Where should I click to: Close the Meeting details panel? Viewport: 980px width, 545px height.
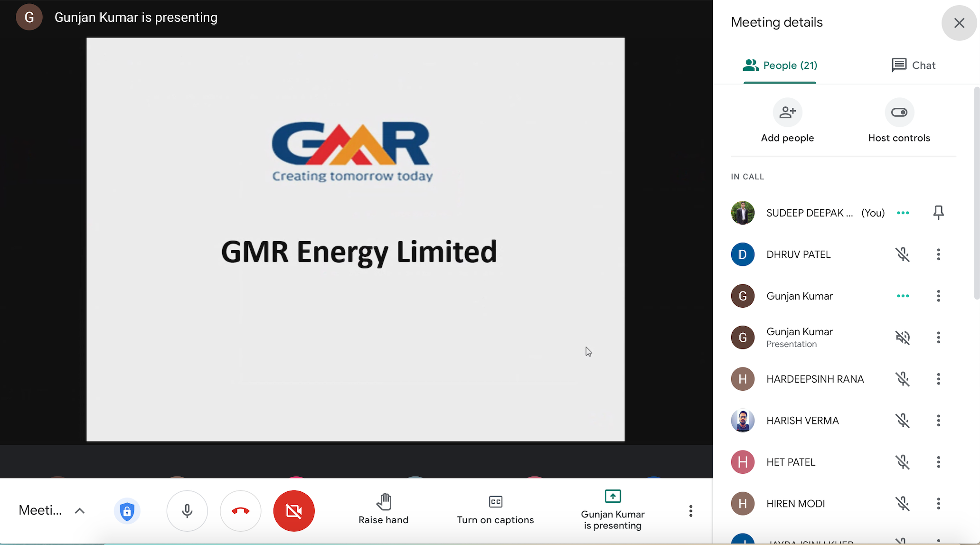coord(959,23)
